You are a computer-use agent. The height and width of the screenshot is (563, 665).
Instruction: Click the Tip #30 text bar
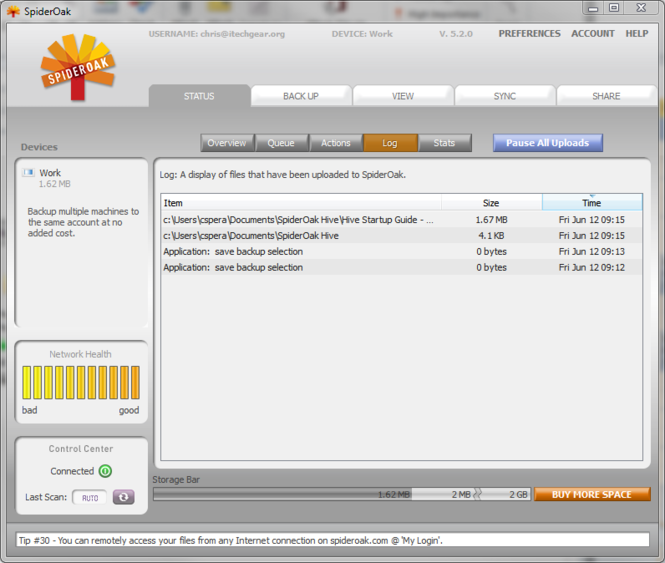click(x=333, y=540)
